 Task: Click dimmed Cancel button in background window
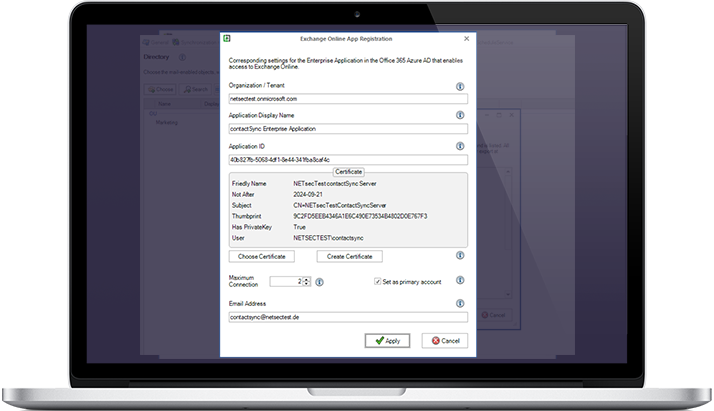[x=494, y=315]
